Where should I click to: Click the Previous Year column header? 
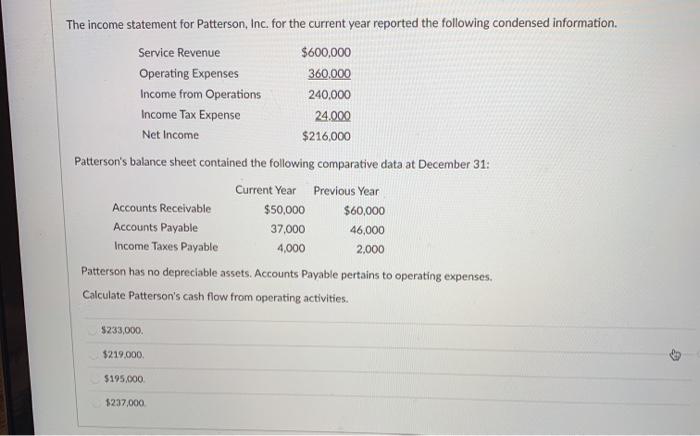point(346,191)
